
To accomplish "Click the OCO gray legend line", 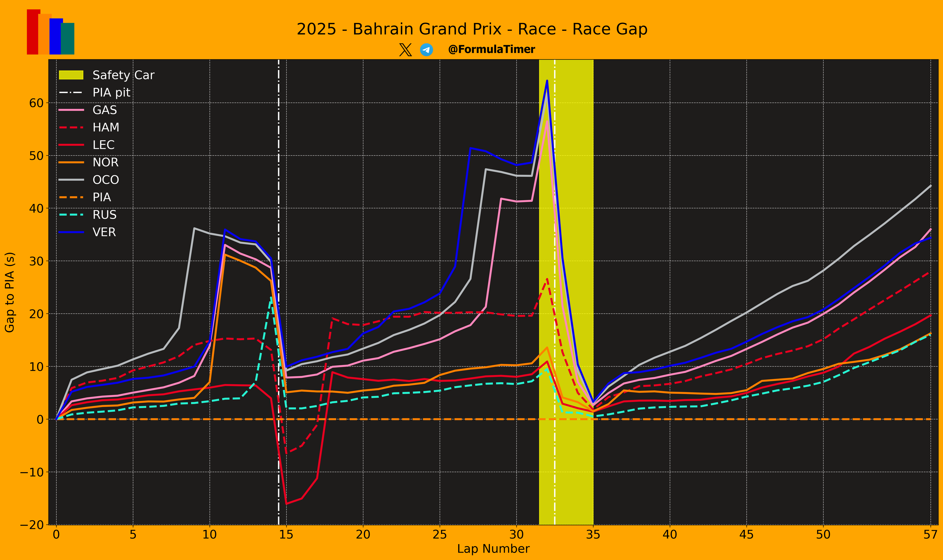I will (71, 180).
